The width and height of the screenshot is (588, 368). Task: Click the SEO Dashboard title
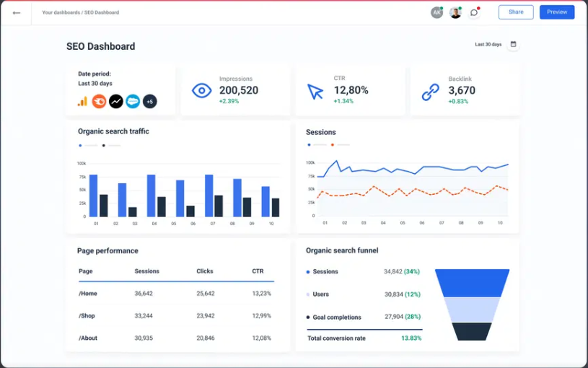(x=100, y=46)
